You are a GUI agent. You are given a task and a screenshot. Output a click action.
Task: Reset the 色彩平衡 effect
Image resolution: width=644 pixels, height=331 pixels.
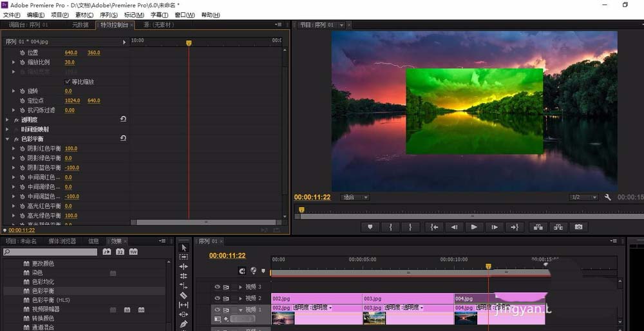tap(123, 139)
